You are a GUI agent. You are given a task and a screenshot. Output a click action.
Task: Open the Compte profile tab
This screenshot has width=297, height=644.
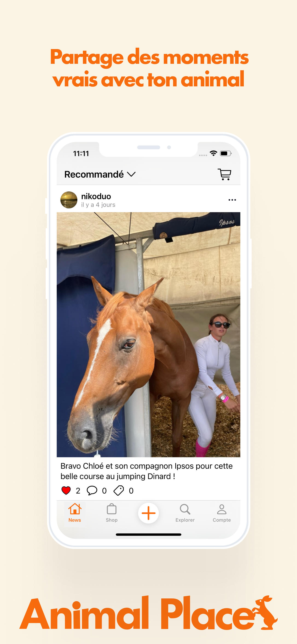point(222,513)
